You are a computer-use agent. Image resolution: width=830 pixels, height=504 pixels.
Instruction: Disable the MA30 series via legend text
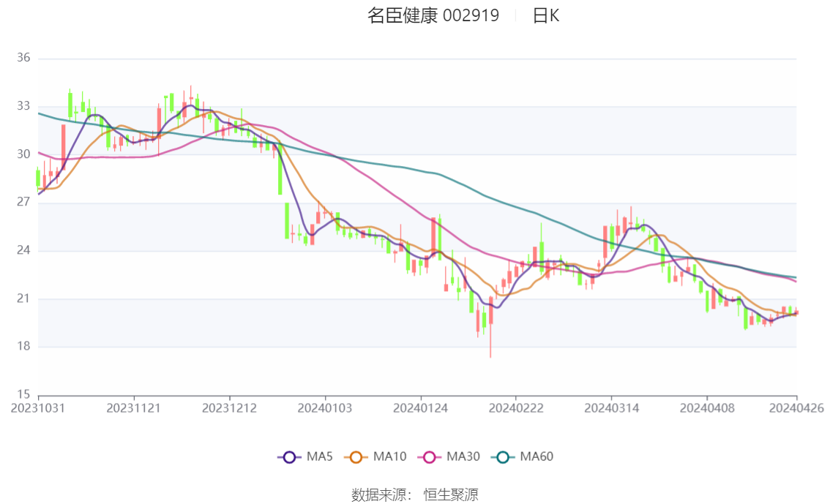[463, 457]
